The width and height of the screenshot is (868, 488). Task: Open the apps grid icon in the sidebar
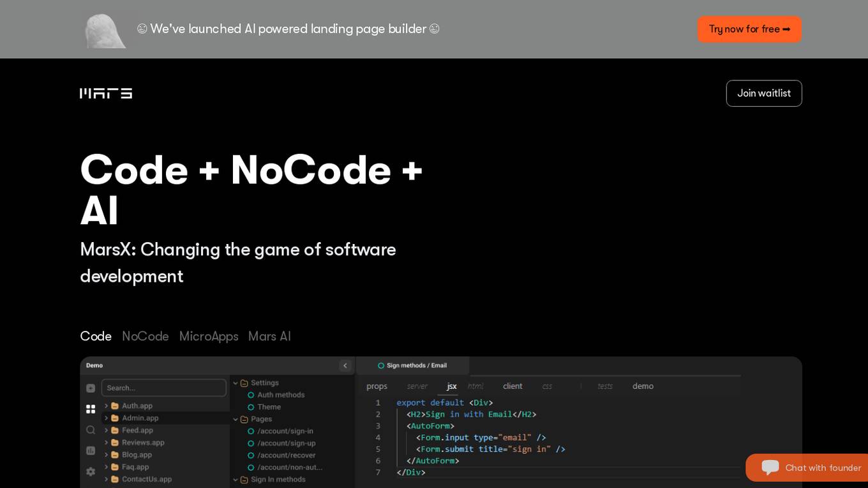pyautogui.click(x=91, y=409)
